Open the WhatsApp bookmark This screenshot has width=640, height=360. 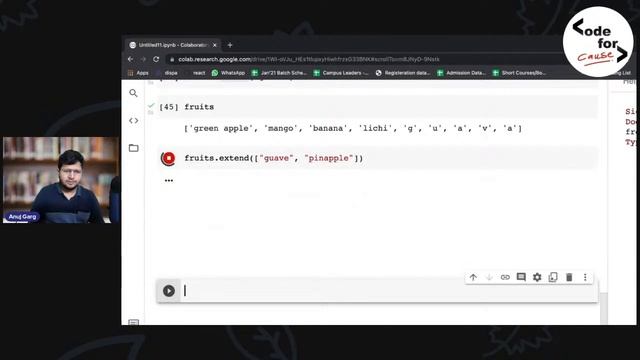(x=228, y=73)
